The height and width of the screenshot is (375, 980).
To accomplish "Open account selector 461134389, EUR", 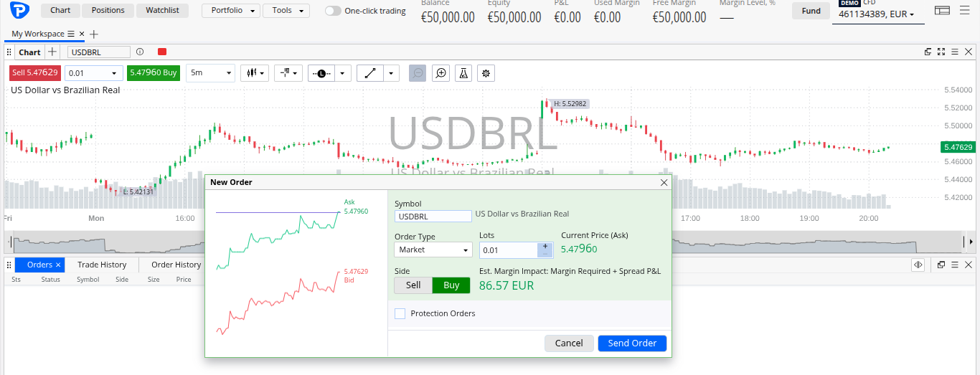I will coord(877,14).
